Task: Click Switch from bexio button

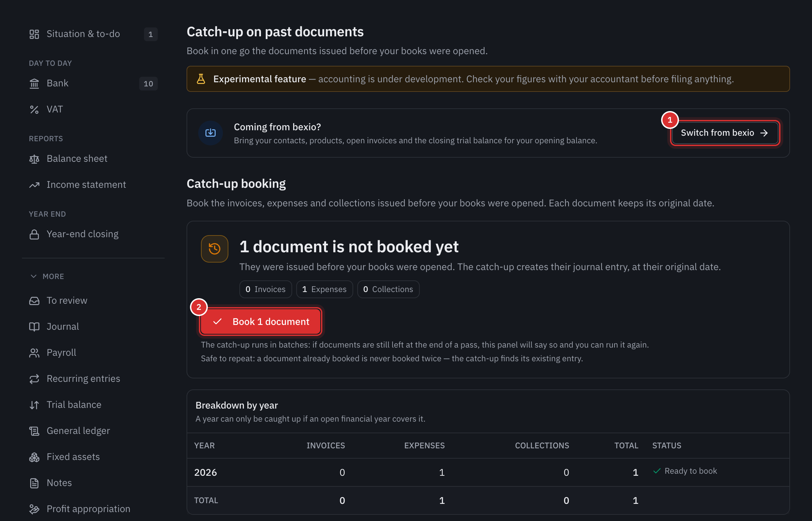Action: click(x=725, y=133)
